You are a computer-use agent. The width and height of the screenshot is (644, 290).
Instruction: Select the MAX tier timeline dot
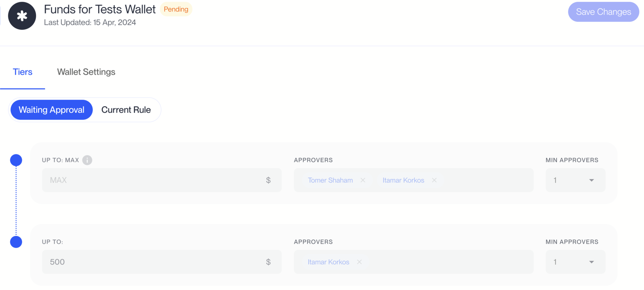click(x=16, y=160)
